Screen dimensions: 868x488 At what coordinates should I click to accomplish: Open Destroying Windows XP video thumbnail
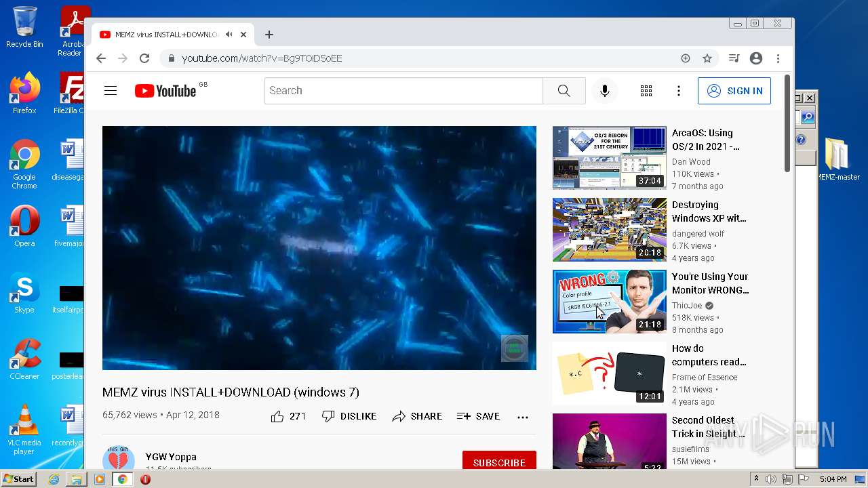tap(610, 229)
